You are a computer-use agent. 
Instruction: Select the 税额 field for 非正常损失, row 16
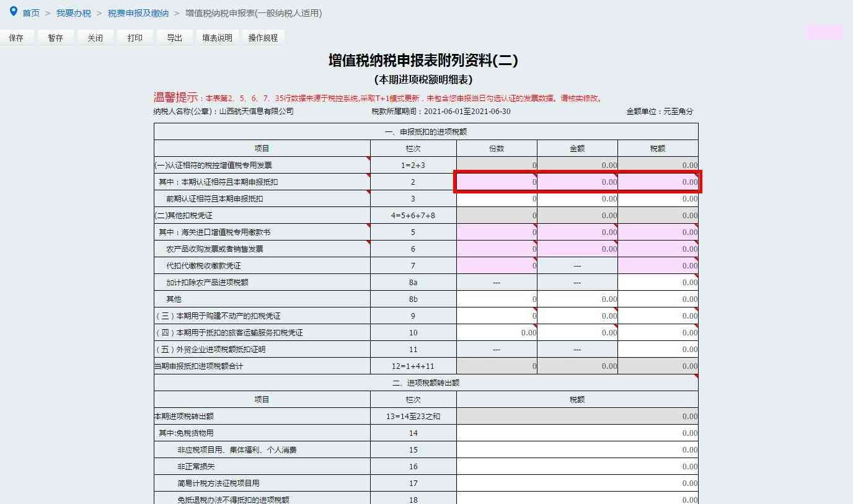pyautogui.click(x=577, y=467)
